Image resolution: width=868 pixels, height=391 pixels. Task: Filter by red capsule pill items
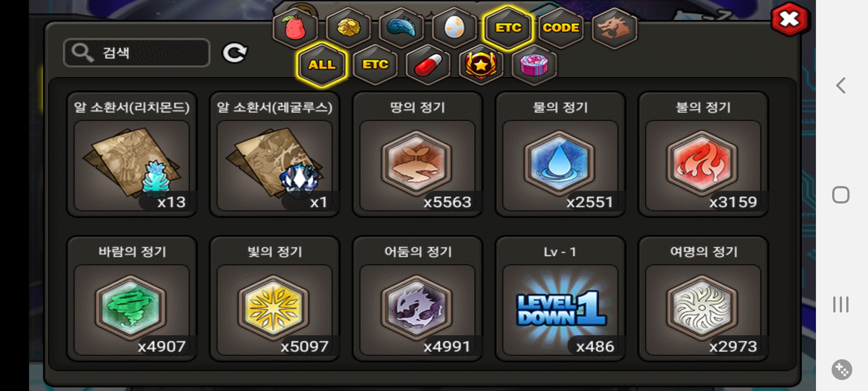click(428, 65)
